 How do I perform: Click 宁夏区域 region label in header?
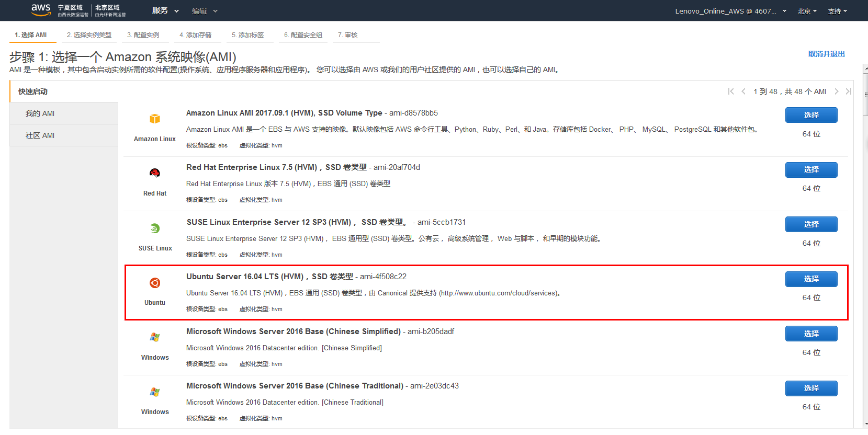point(70,7)
